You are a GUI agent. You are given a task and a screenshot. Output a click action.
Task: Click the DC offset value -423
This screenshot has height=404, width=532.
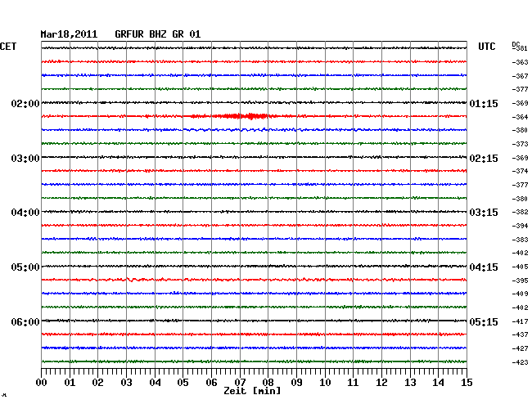520,362
